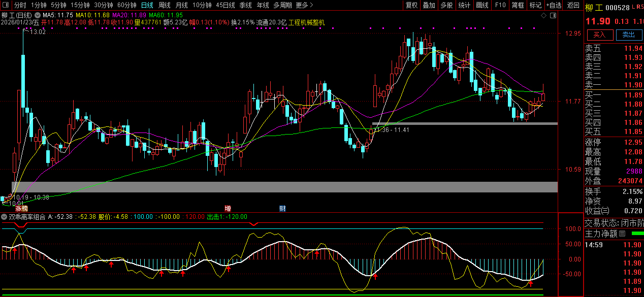Toggle the 简框 simple frame mode
644x297 pixels.
click(x=518, y=5)
